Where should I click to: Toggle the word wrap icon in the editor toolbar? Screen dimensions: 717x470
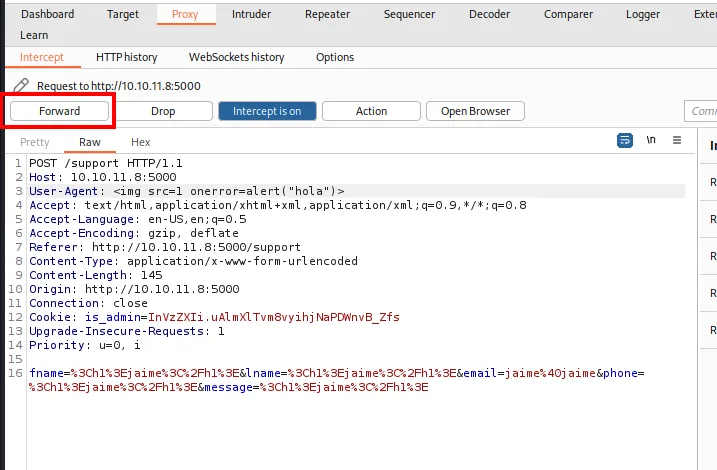pyautogui.click(x=625, y=140)
